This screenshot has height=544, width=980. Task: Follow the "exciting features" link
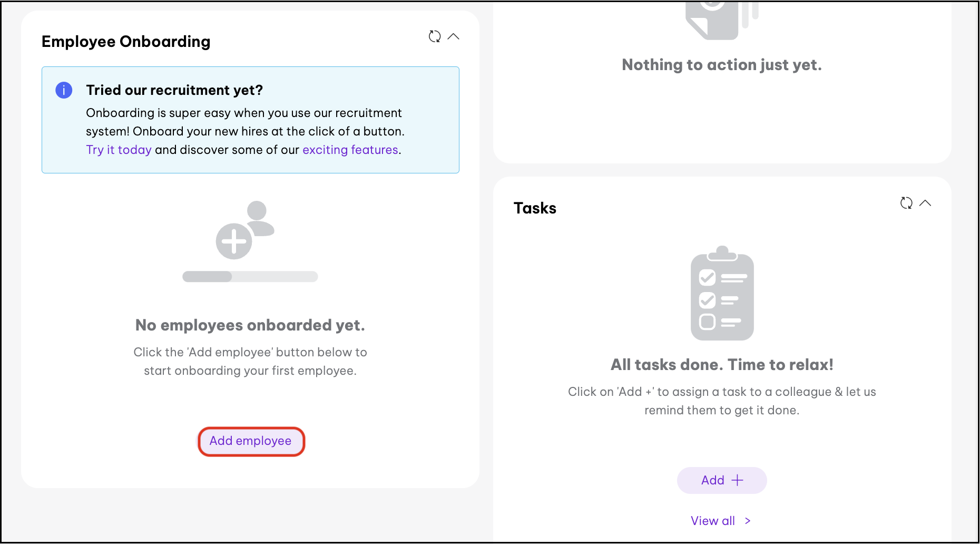click(x=350, y=150)
